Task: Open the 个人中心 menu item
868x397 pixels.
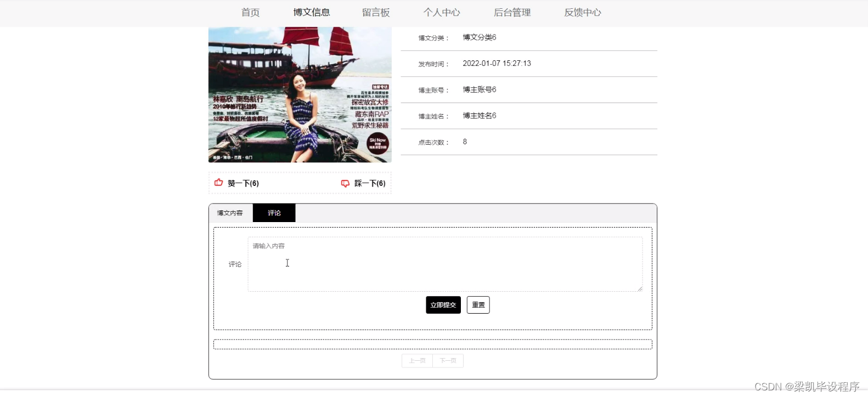Action: (x=442, y=12)
